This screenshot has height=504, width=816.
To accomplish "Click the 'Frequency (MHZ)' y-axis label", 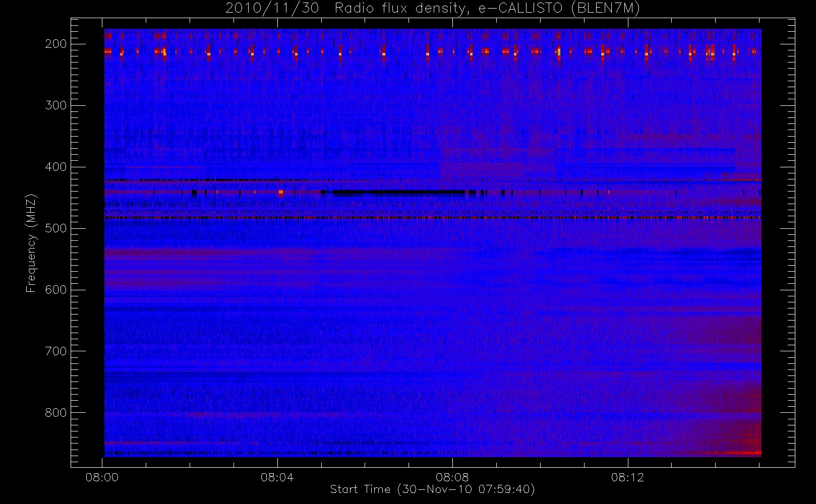I will (x=31, y=243).
